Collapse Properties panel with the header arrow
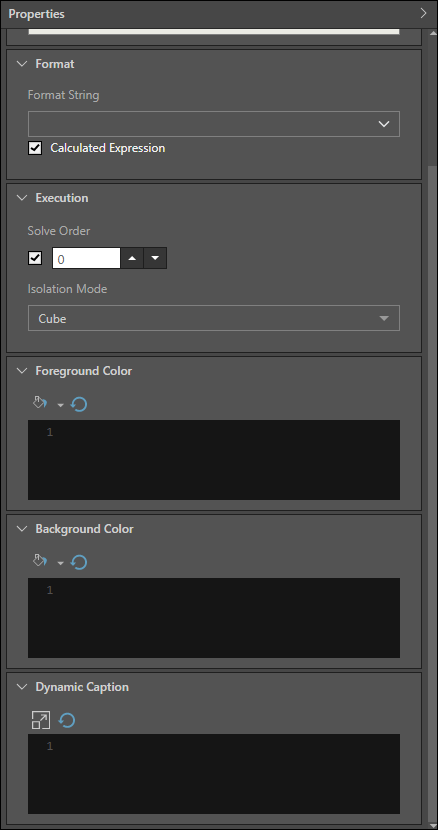The image size is (438, 830). pyautogui.click(x=423, y=14)
